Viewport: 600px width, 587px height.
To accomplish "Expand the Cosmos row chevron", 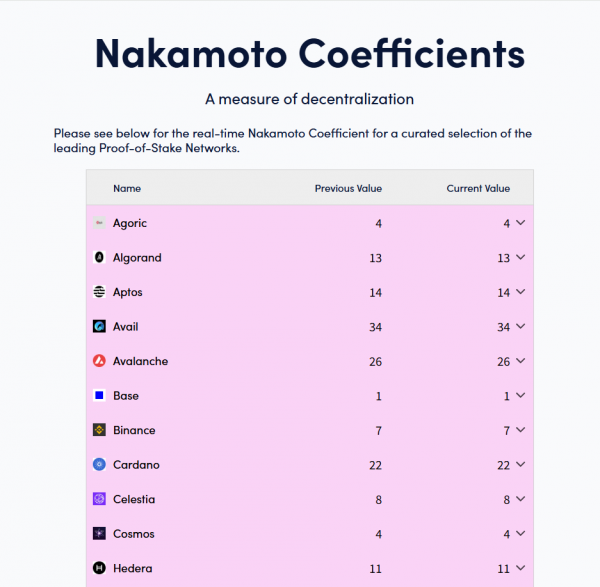I will click(521, 534).
